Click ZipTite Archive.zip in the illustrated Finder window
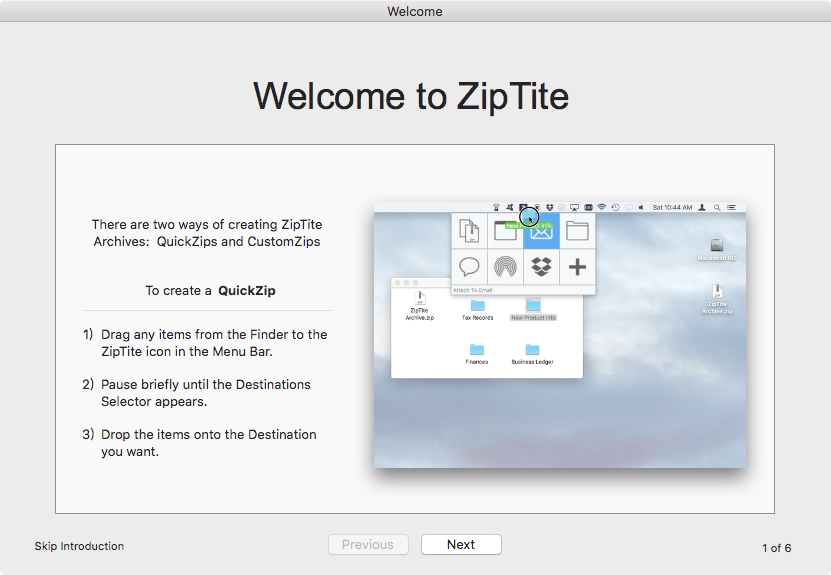This screenshot has width=831, height=575. [x=420, y=306]
